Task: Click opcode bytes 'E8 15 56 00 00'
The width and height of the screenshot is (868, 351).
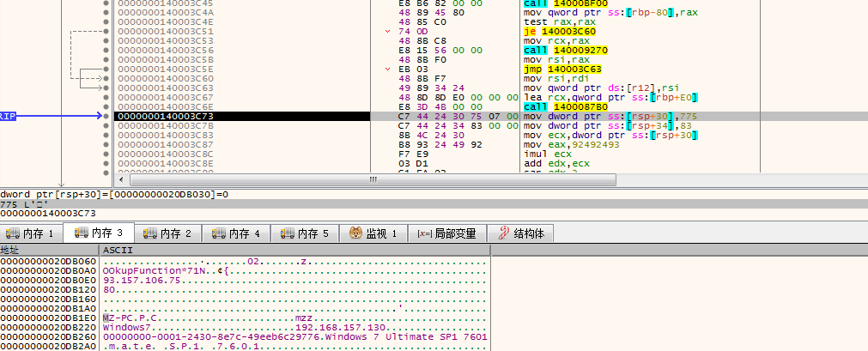Action: point(440,51)
